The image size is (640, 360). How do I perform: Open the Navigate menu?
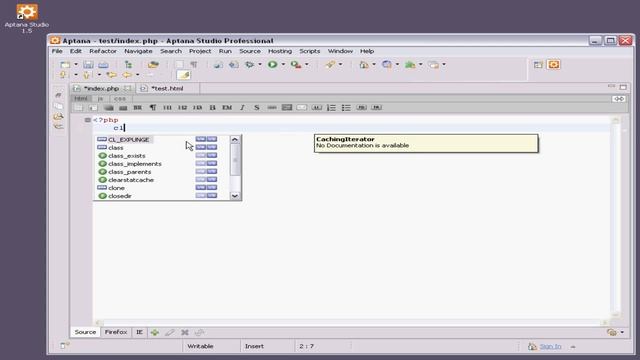tap(138, 51)
